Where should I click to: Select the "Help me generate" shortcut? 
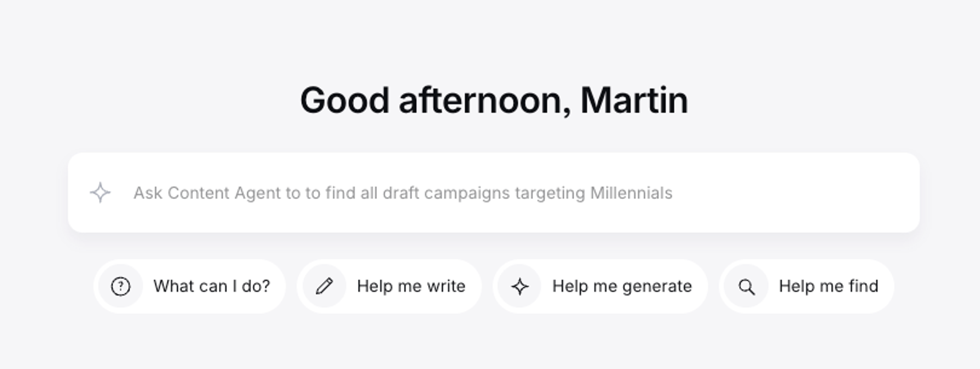pyautogui.click(x=600, y=286)
